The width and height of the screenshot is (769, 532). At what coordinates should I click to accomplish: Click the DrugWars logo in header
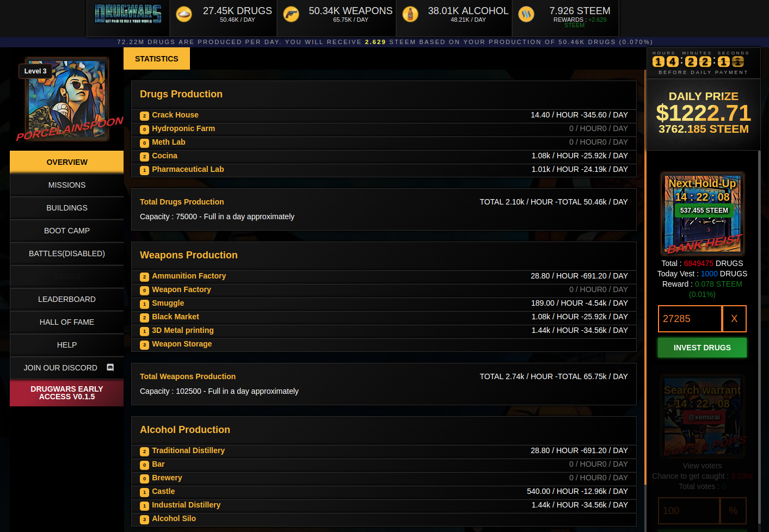pos(128,14)
